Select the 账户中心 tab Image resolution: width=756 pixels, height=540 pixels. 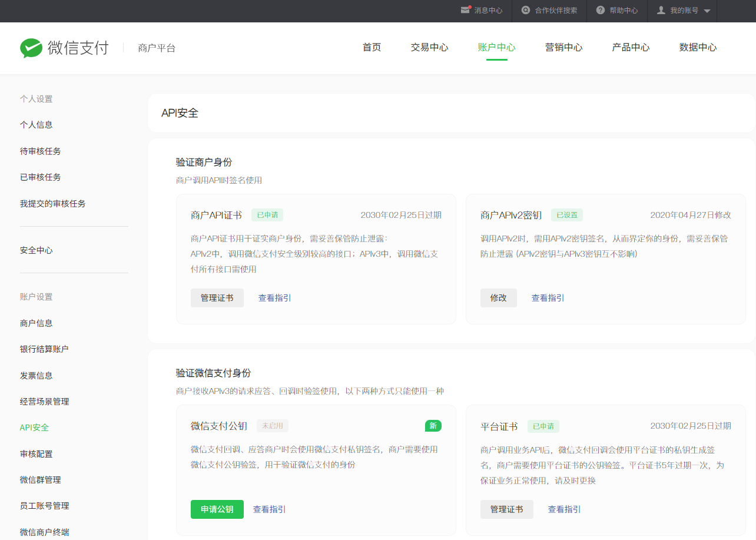[x=497, y=48]
